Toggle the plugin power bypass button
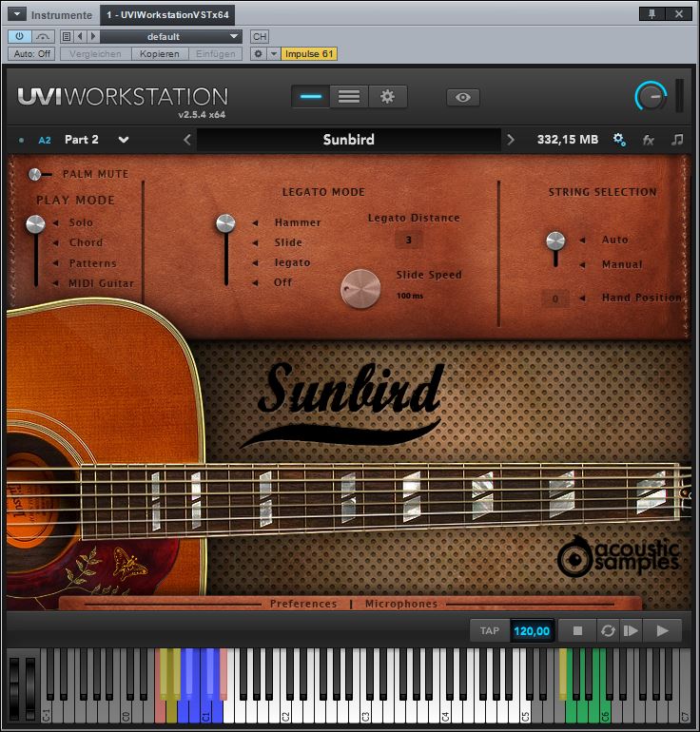The height and width of the screenshot is (732, 700). click(20, 36)
